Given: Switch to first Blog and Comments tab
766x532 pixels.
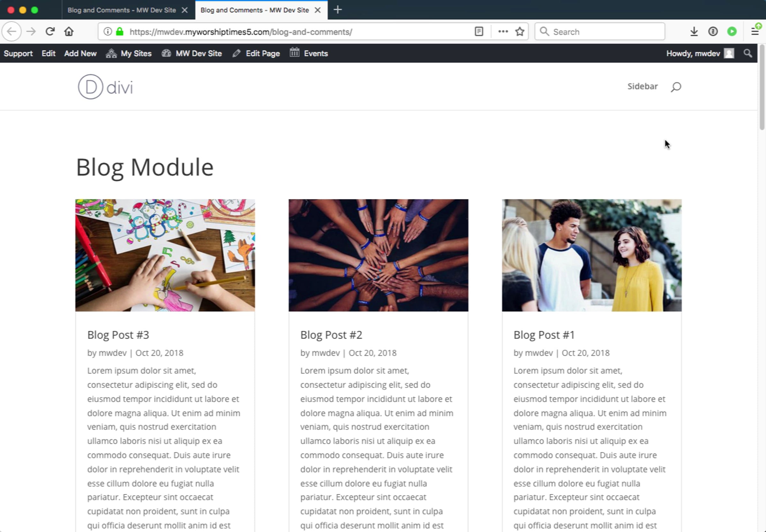Looking at the screenshot, I should (x=121, y=10).
